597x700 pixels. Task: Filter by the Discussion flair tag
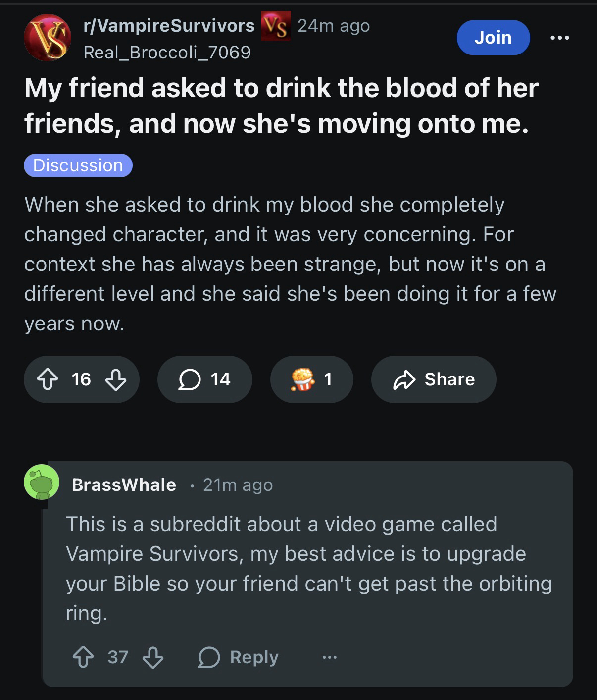(x=78, y=165)
